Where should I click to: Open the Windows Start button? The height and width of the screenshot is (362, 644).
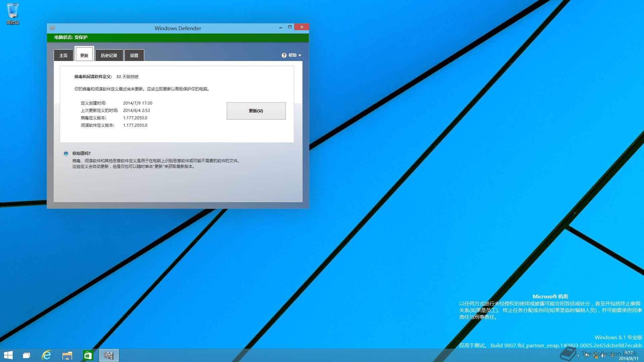pyautogui.click(x=8, y=355)
